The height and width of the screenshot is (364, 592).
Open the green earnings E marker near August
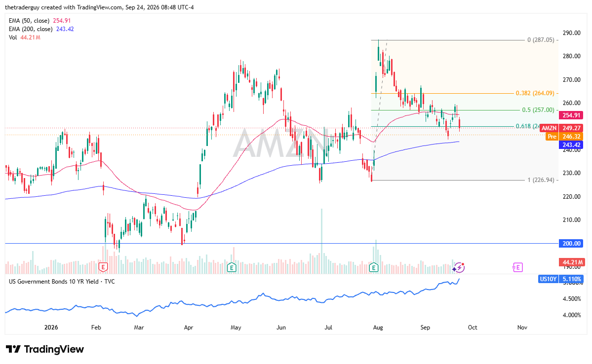[373, 267]
